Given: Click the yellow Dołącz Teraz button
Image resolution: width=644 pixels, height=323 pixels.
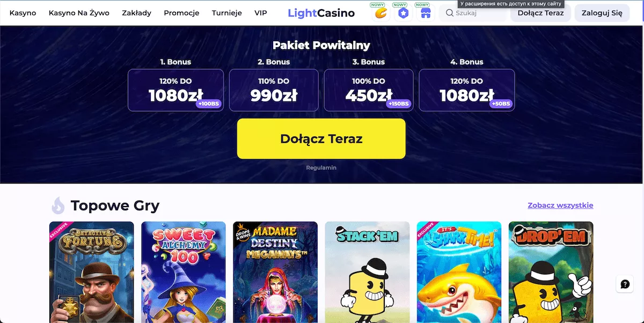Looking at the screenshot, I should 321,138.
